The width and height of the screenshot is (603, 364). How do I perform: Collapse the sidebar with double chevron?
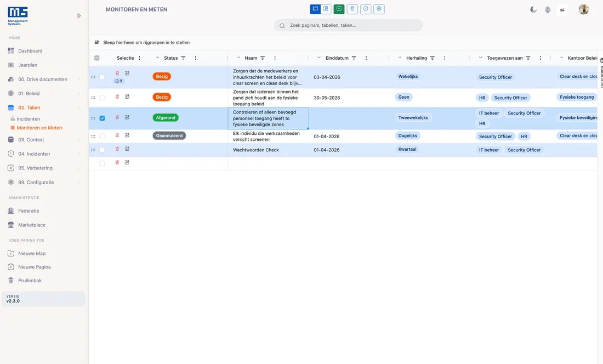pos(79,16)
